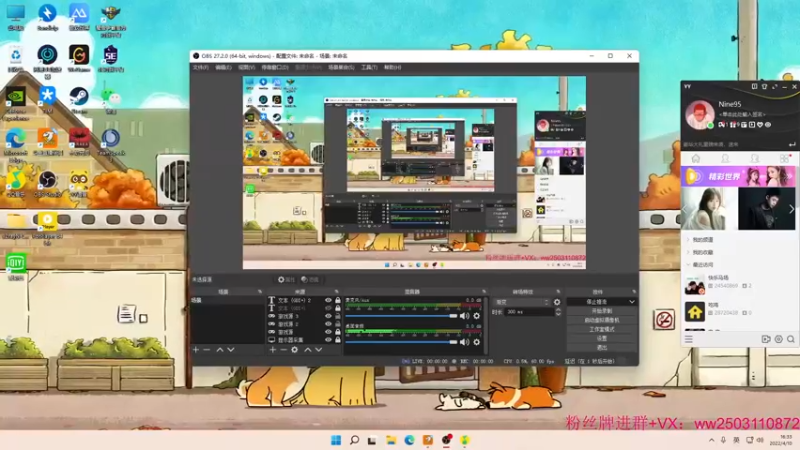Open the iQIYI desktop shortcut
This screenshot has height=450, width=800.
pyautogui.click(x=15, y=266)
